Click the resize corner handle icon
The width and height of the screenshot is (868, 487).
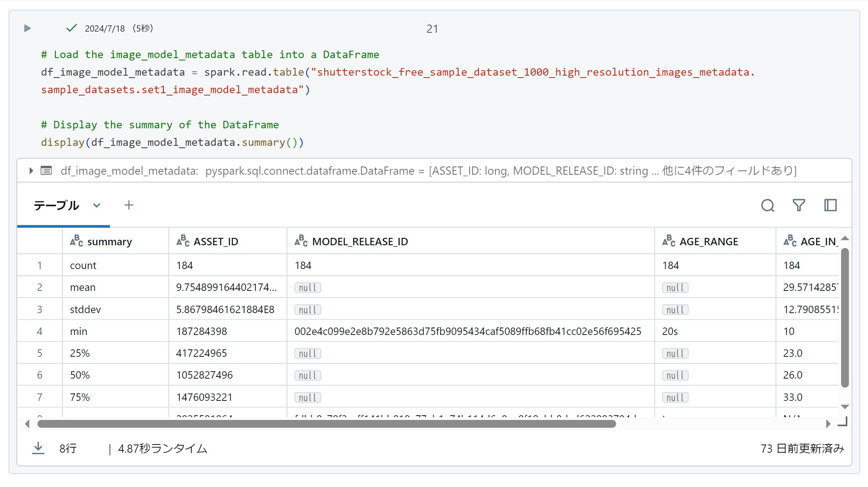click(x=843, y=422)
